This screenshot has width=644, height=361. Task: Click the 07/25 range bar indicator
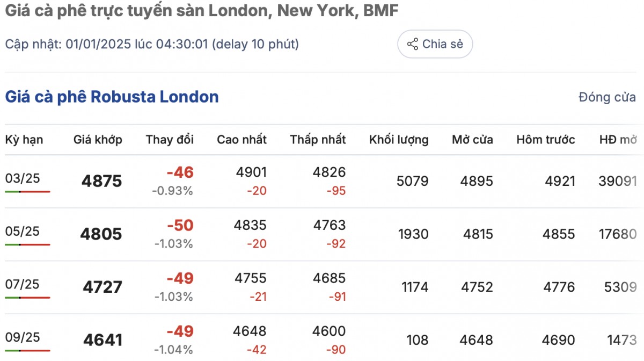click(x=27, y=297)
